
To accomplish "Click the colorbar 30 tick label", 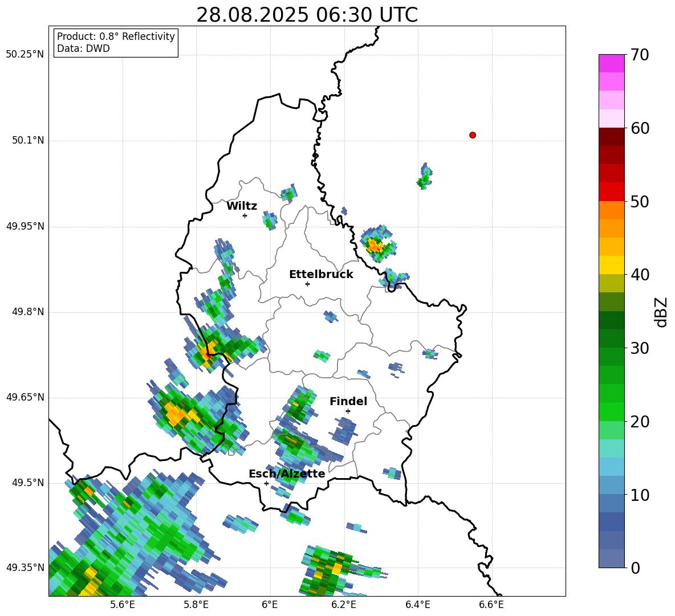I will click(x=640, y=348).
